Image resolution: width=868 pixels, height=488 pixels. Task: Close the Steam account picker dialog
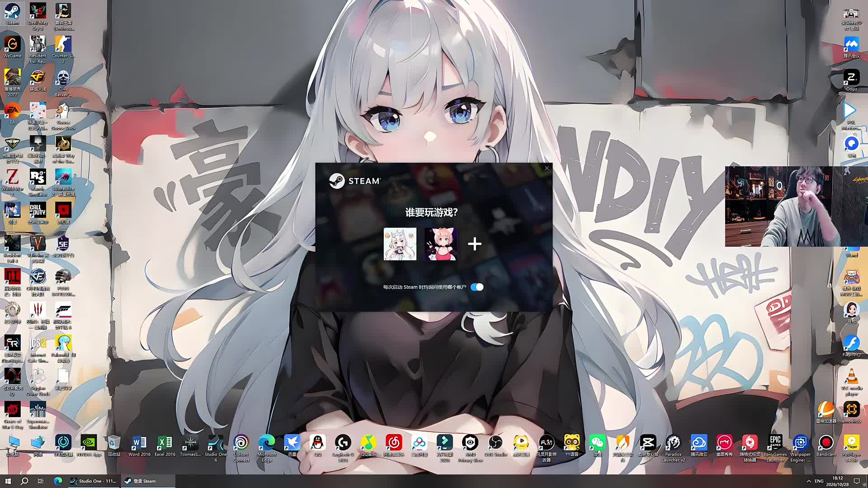(547, 168)
